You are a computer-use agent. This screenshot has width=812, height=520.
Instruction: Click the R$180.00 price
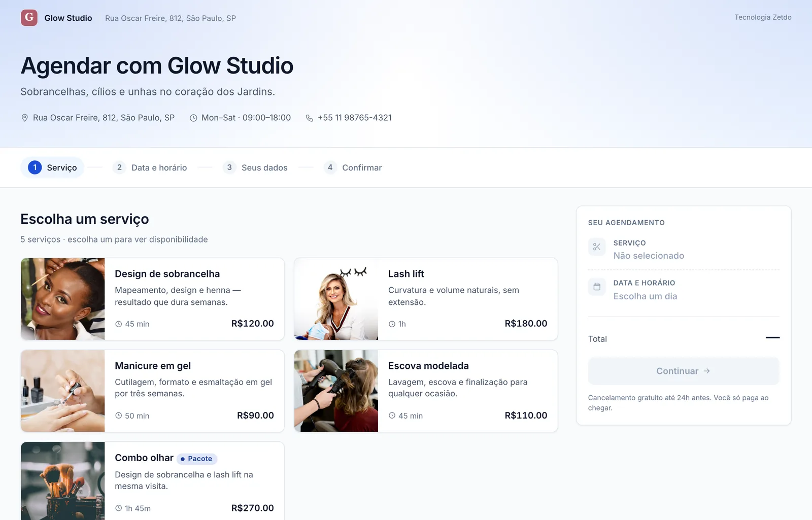[526, 324]
